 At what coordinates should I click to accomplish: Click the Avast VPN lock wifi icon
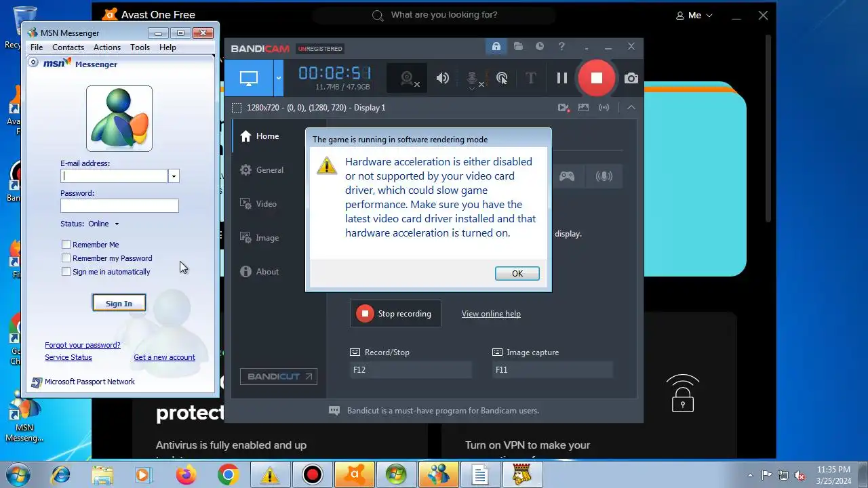tap(683, 393)
